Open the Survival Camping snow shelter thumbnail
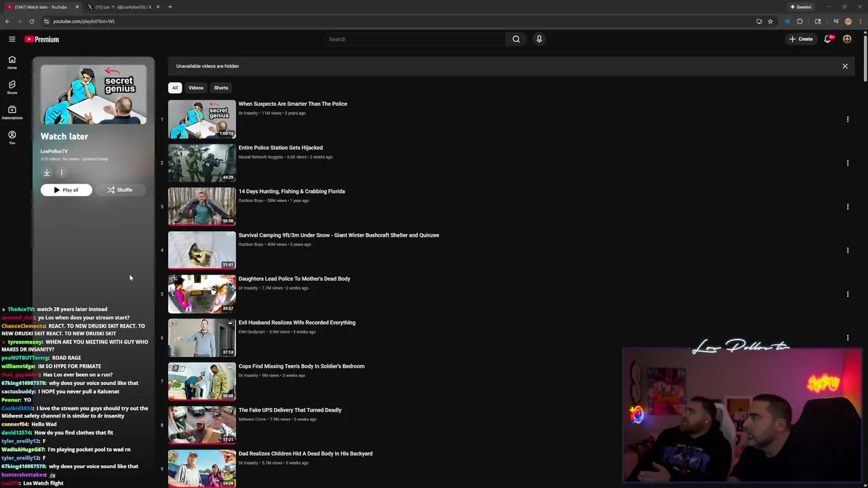 point(202,250)
